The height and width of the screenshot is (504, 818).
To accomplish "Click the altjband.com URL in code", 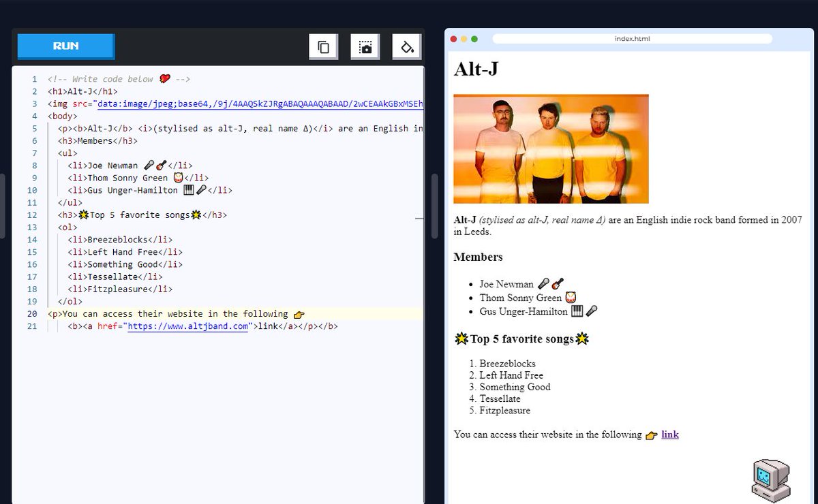I will coord(187,326).
